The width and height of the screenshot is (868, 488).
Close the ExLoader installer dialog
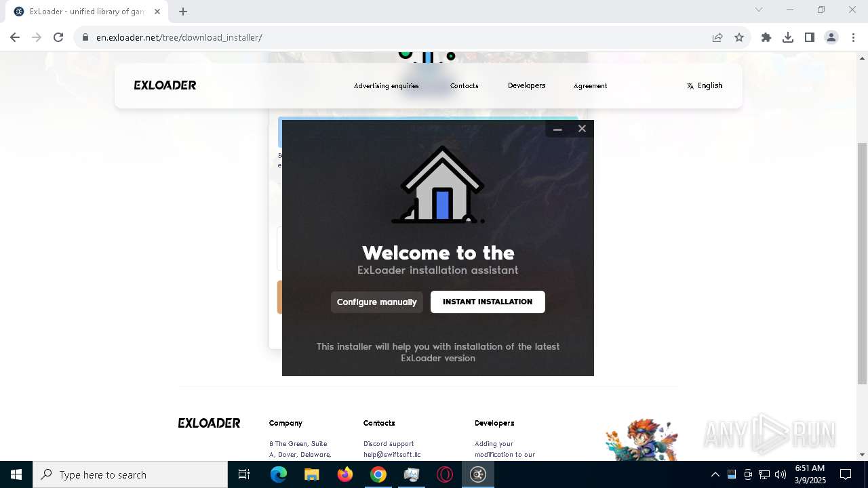[582, 129]
